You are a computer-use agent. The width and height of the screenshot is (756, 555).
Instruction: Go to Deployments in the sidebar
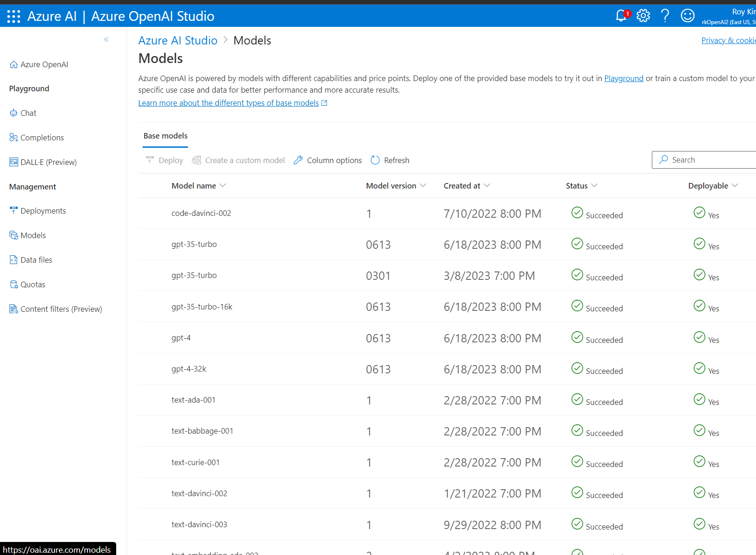(43, 211)
